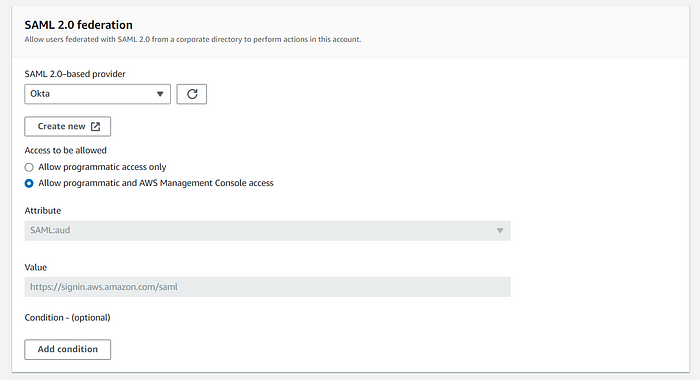The image size is (700, 380).
Task: Click the "Value" field label
Action: click(x=36, y=267)
